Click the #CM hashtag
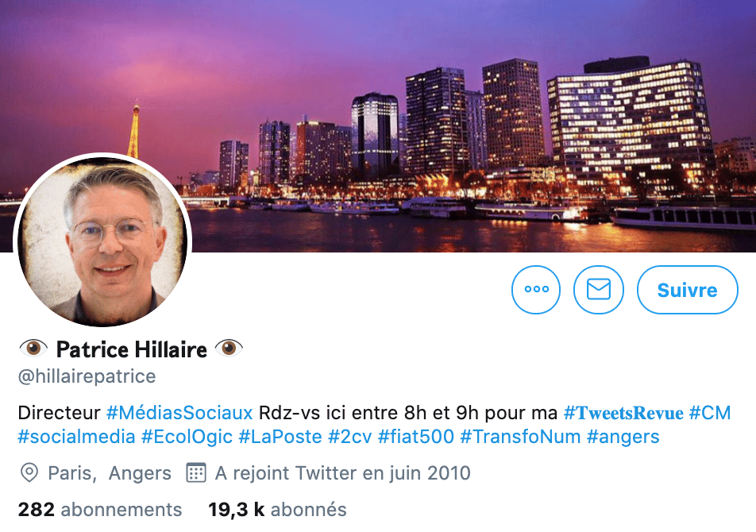Image resolution: width=756 pixels, height=532 pixels. [710, 413]
